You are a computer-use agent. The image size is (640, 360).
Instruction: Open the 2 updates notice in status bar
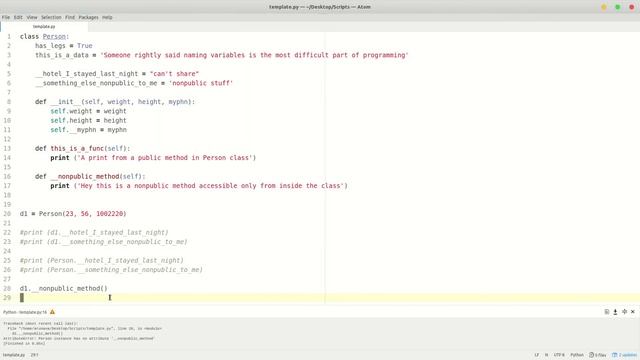click(624, 355)
